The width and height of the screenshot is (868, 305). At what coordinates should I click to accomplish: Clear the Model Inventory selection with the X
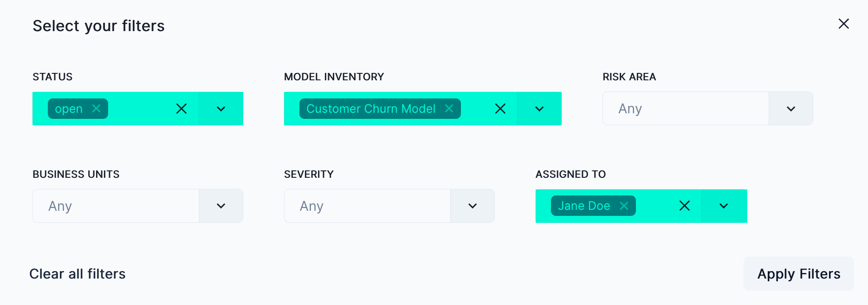click(x=500, y=108)
